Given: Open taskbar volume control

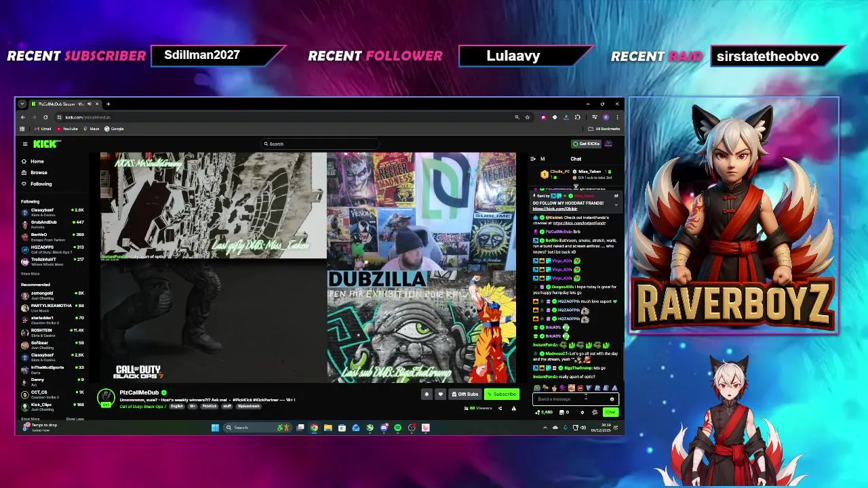Looking at the screenshot, I should click(x=583, y=428).
